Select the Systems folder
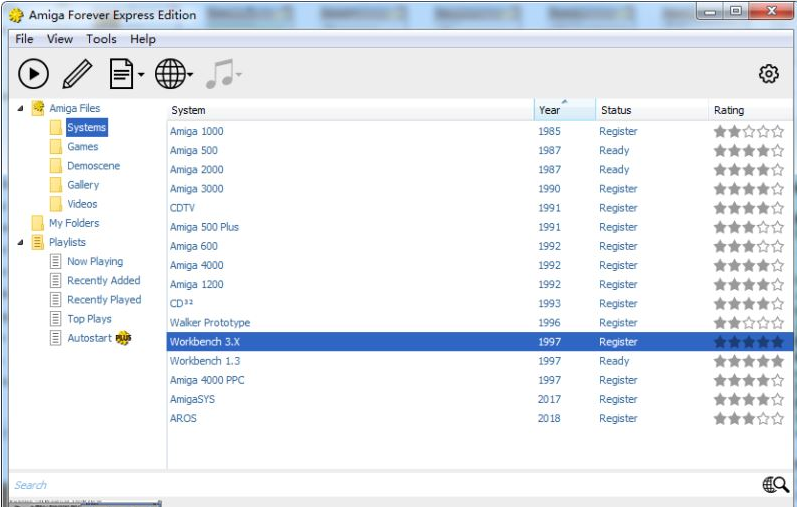 coord(86,128)
